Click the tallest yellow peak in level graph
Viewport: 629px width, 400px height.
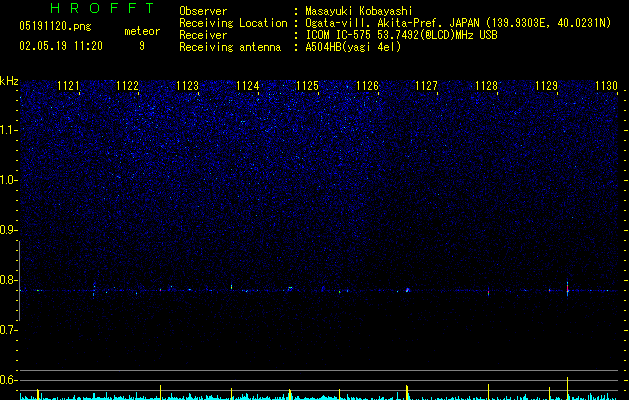tap(567, 388)
